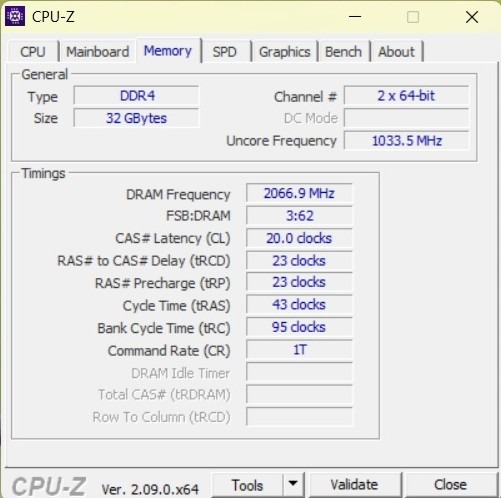Close the window with the X icon
Screen dimensions: 501x498
tap(472, 17)
